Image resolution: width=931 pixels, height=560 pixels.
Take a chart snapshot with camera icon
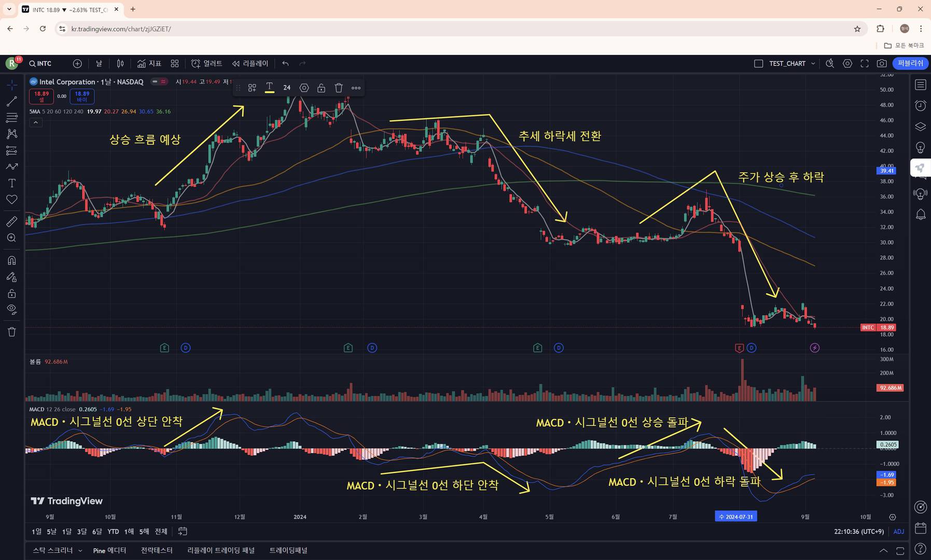(x=882, y=63)
